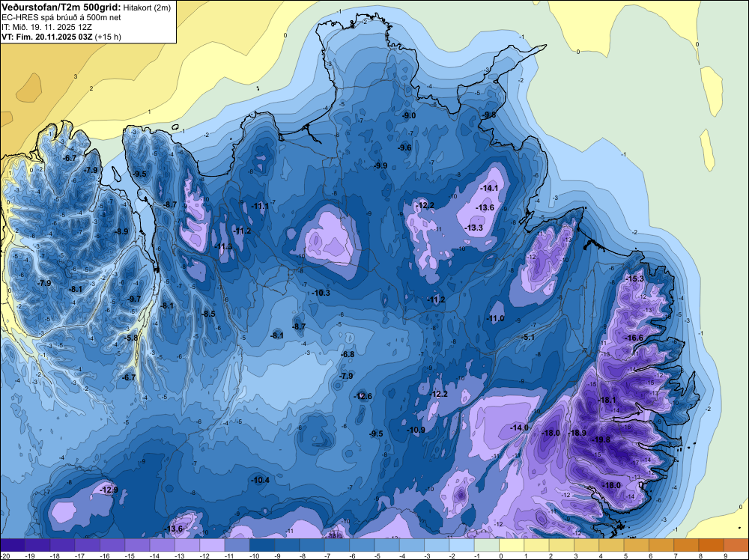Select legend color between -13 and -12
The width and height of the screenshot is (749, 560).
pyautogui.click(x=187, y=545)
